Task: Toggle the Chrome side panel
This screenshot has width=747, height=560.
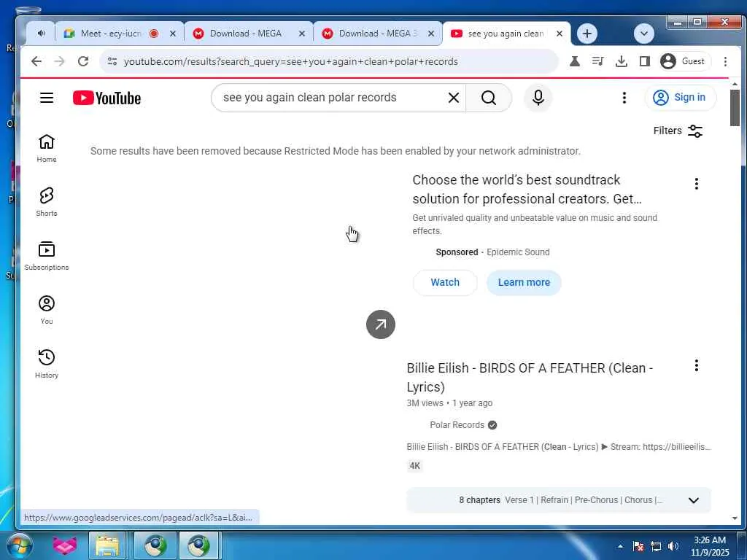Action: [x=645, y=61]
